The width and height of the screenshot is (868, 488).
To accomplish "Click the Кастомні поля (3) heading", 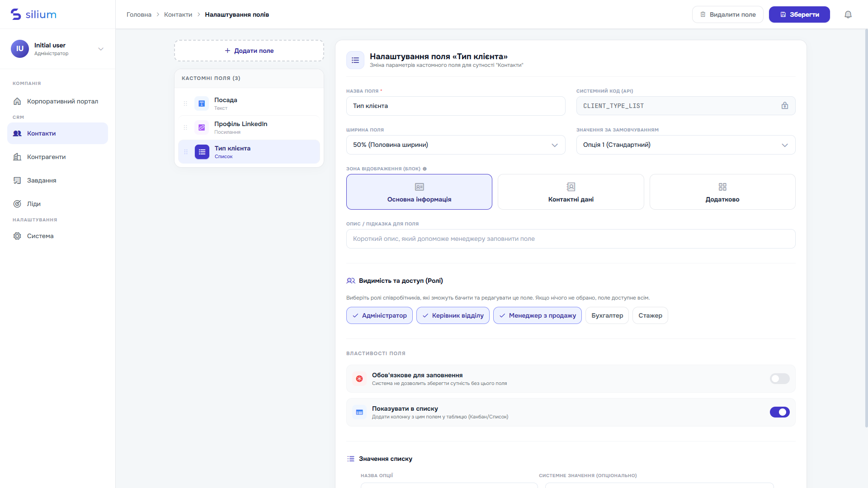I will coord(211,78).
